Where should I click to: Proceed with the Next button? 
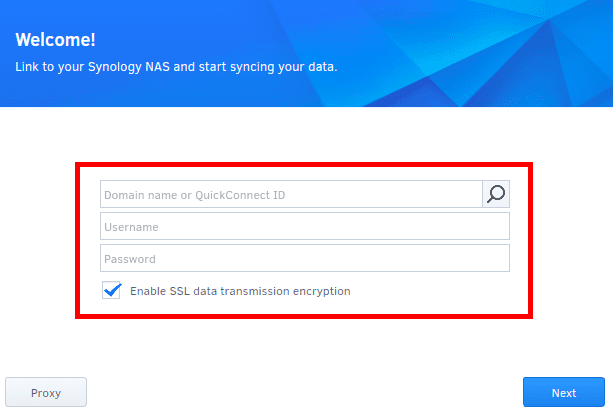pos(564,392)
